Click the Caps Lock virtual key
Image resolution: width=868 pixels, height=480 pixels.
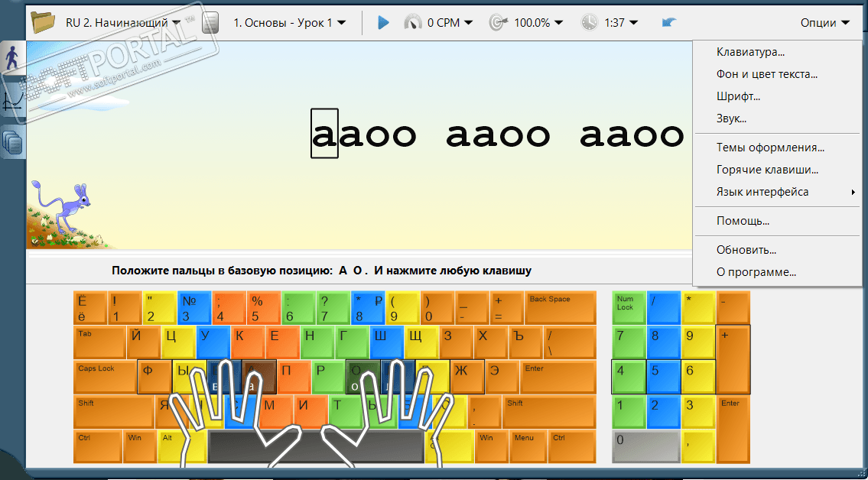[x=106, y=377]
